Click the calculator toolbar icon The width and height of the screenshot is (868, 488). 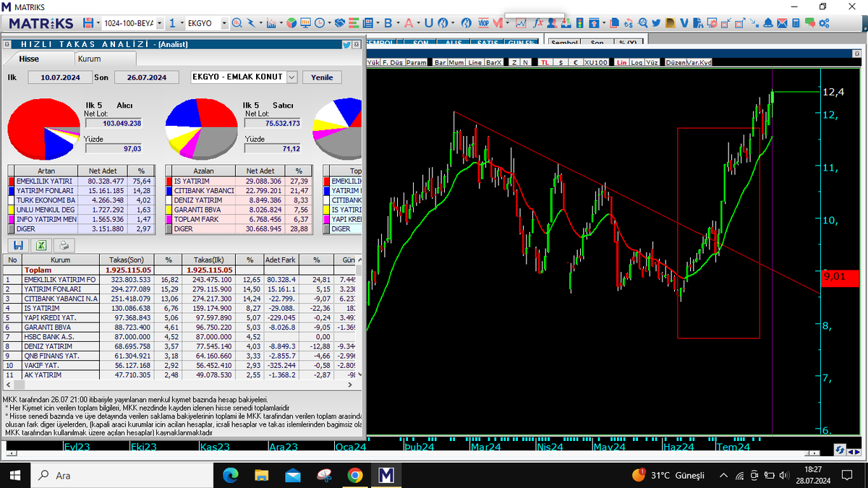pyautogui.click(x=795, y=23)
